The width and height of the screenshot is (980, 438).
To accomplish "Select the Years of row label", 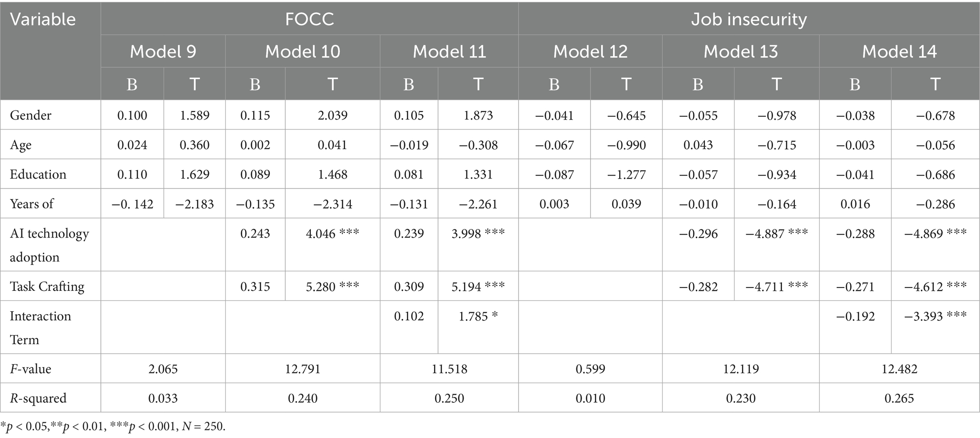I will [31, 204].
